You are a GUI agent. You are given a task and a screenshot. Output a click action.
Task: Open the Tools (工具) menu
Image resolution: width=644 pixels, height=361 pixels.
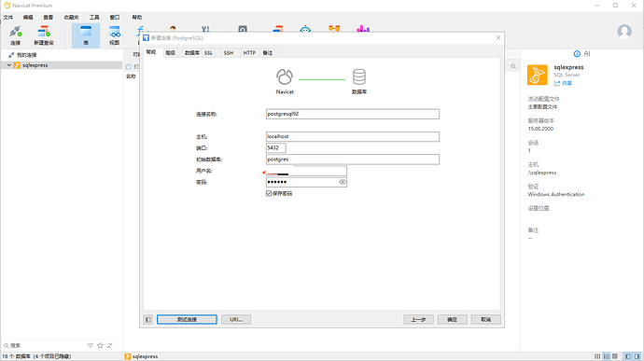pos(94,17)
